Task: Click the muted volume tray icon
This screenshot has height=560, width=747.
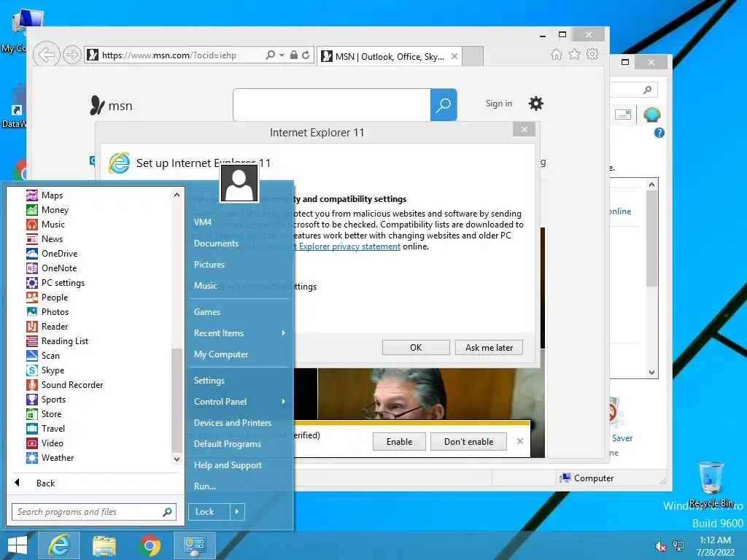Action: (x=661, y=546)
